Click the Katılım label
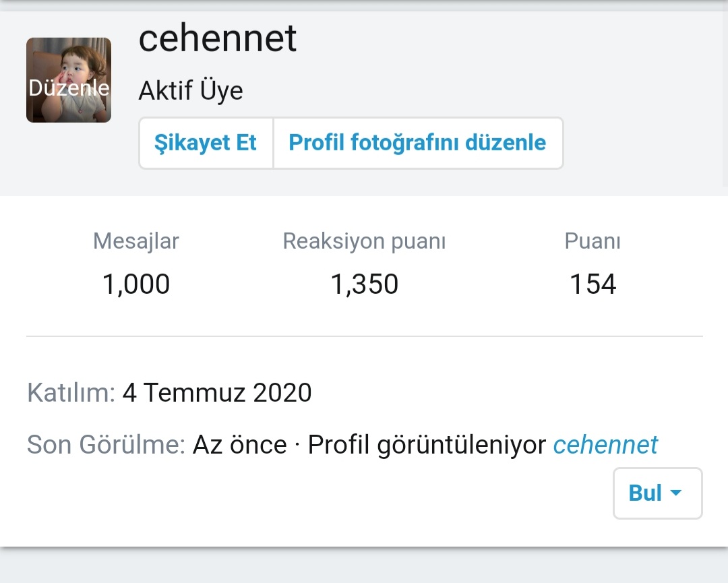728x583 pixels. tap(71, 392)
